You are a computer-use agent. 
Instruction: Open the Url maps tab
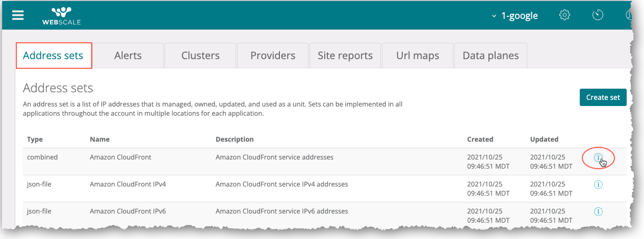(x=418, y=56)
